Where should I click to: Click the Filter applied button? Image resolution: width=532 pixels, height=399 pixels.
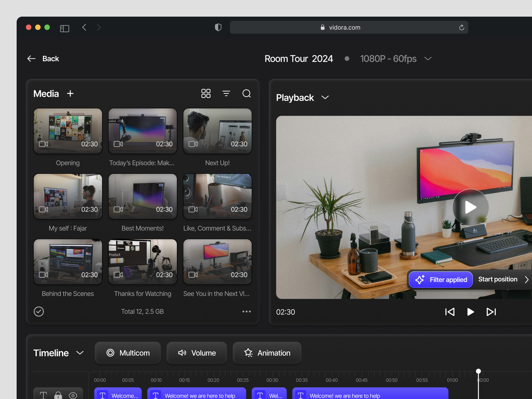click(x=440, y=280)
